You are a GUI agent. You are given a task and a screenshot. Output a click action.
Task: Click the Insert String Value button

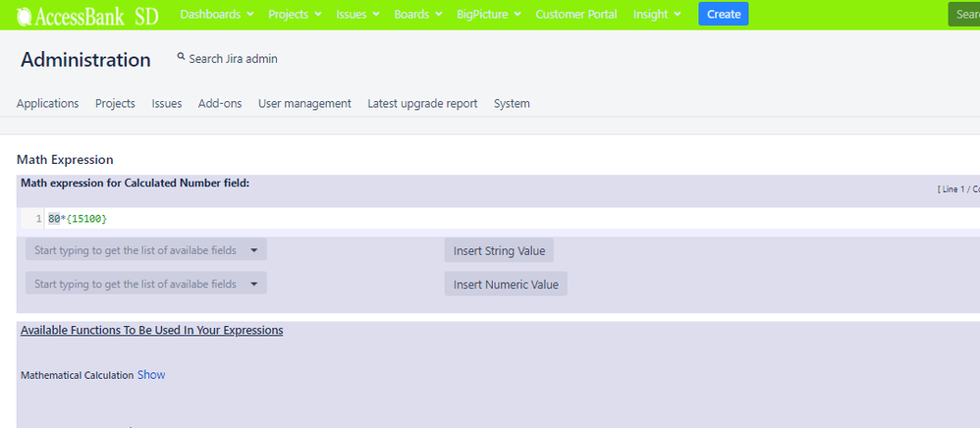click(499, 250)
